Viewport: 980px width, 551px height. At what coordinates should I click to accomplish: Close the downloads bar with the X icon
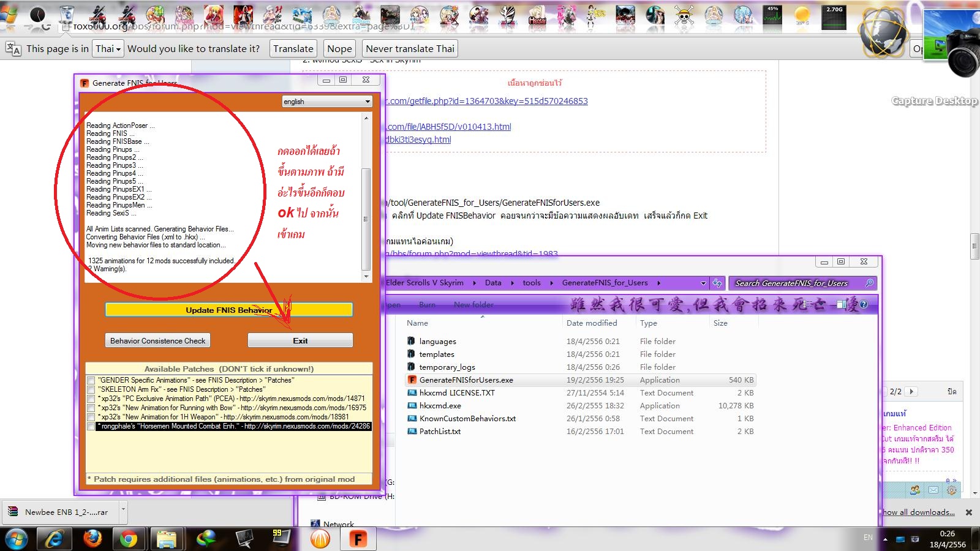pos(969,512)
